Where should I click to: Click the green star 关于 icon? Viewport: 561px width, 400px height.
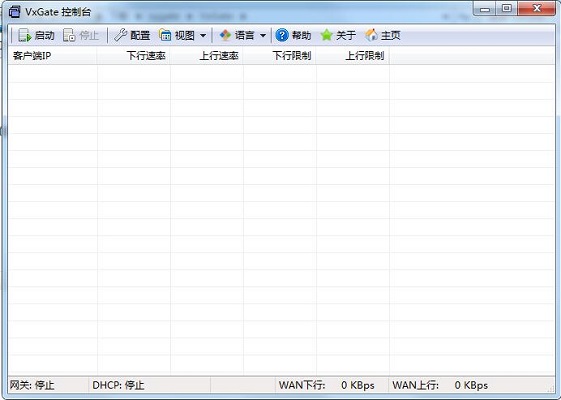tap(326, 35)
